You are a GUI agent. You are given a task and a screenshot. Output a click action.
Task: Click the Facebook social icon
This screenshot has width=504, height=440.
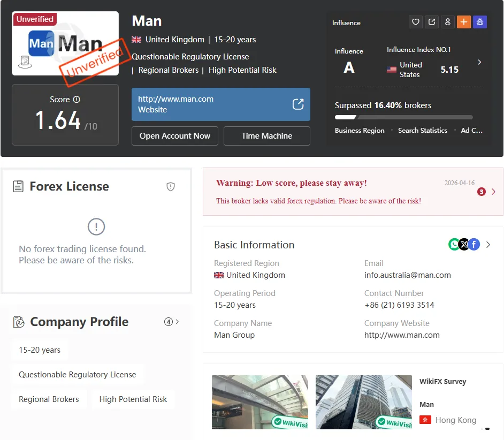pos(474,245)
